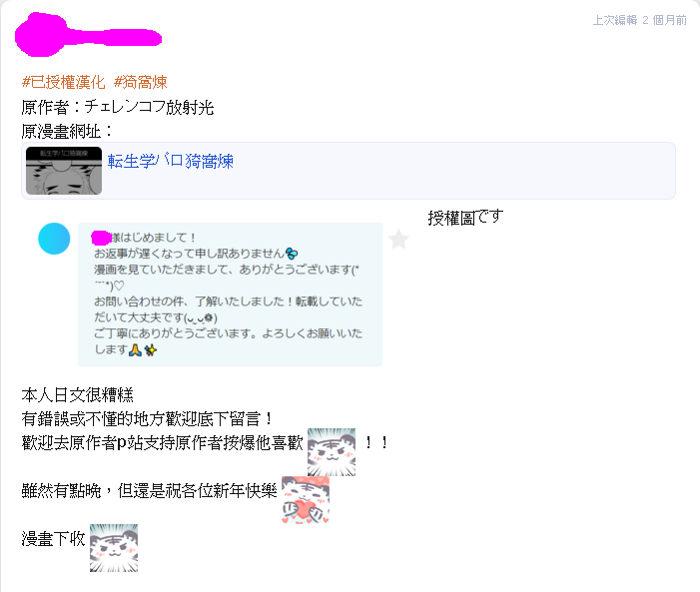Click the blue heart emoji in message
The image size is (700, 592).
pyautogui.click(x=292, y=254)
